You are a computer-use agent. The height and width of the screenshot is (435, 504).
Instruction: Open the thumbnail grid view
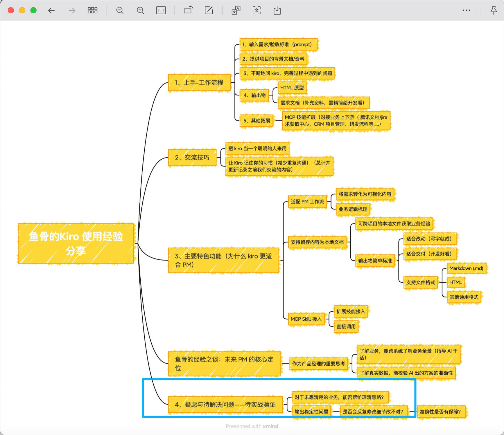[x=92, y=11]
